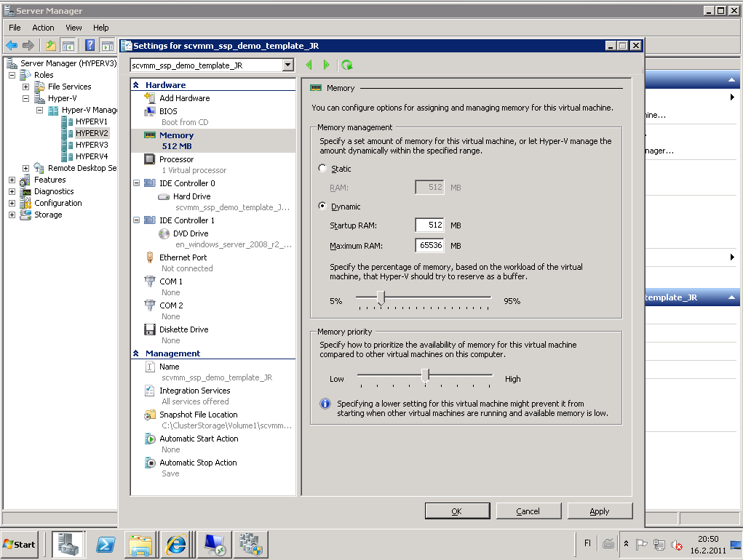
Task: Click the Apply button
Action: (x=600, y=511)
